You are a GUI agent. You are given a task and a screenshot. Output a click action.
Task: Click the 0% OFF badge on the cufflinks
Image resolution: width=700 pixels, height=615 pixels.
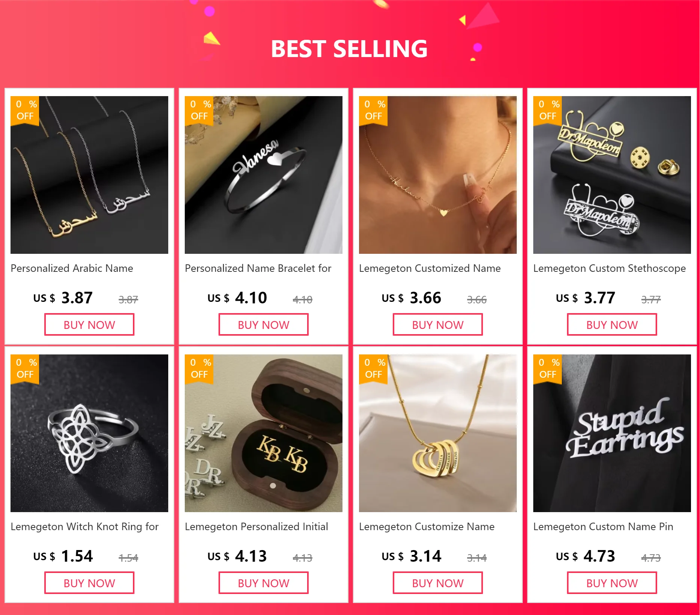pyautogui.click(x=199, y=369)
